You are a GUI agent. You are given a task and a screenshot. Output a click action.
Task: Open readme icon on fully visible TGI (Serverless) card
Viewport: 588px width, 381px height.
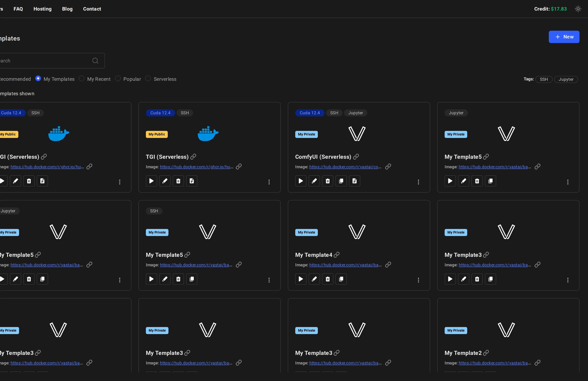192,181
